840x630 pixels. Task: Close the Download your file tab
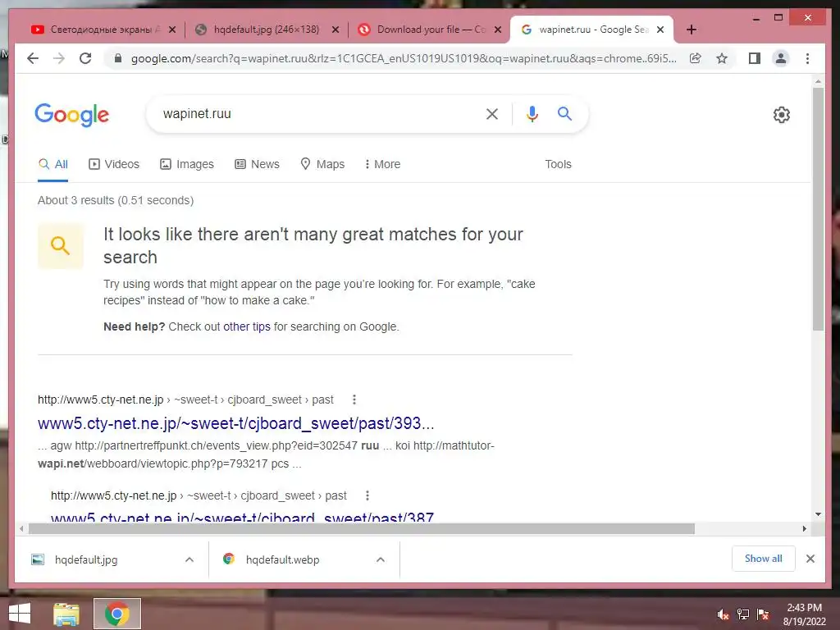498,30
